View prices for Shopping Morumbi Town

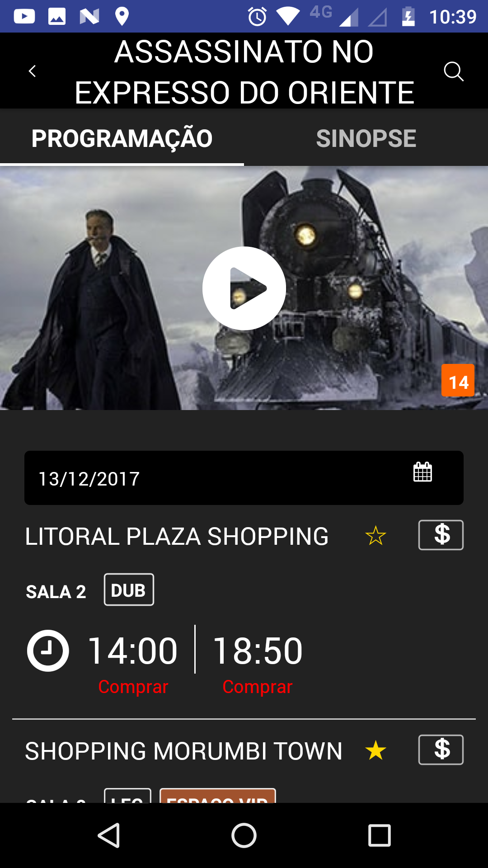[x=441, y=750]
